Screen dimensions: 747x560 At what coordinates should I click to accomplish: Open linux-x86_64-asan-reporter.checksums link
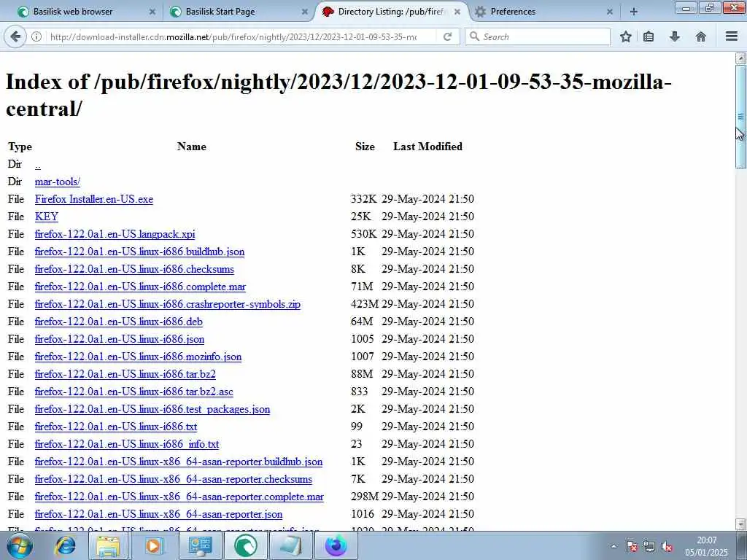coord(174,479)
